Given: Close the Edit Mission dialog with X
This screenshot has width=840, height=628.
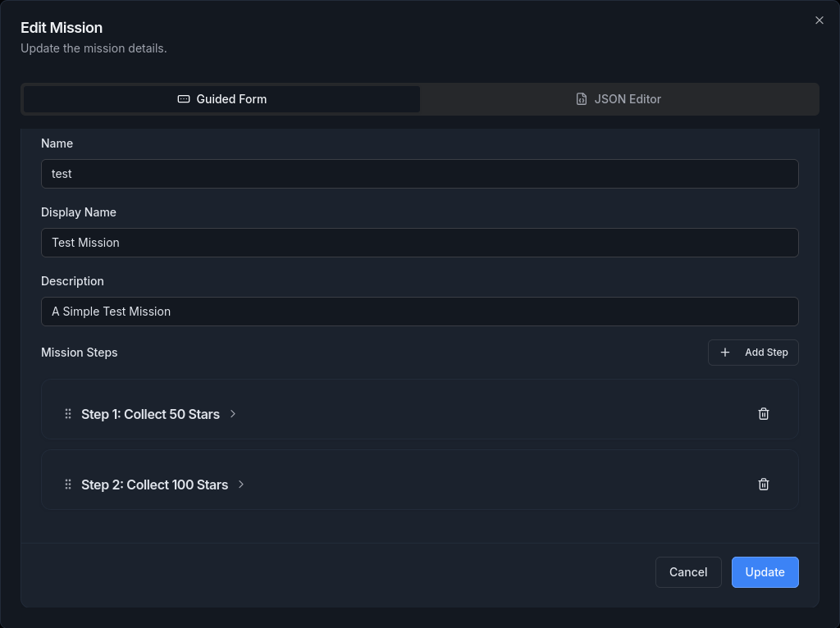Looking at the screenshot, I should (x=819, y=20).
